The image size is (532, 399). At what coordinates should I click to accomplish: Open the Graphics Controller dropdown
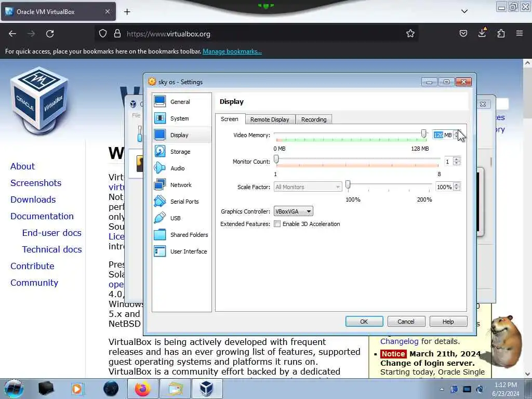[x=293, y=211]
